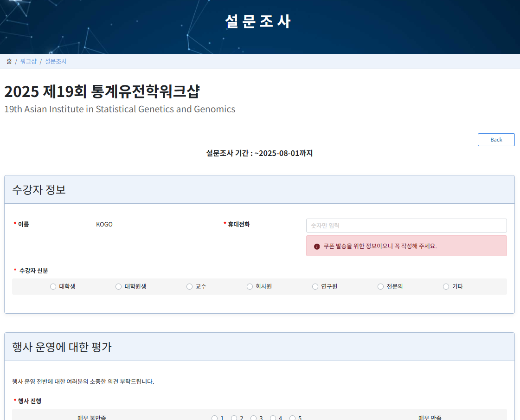Click the 이름 field label
Viewport: 520px width, 420px height.
pos(24,224)
